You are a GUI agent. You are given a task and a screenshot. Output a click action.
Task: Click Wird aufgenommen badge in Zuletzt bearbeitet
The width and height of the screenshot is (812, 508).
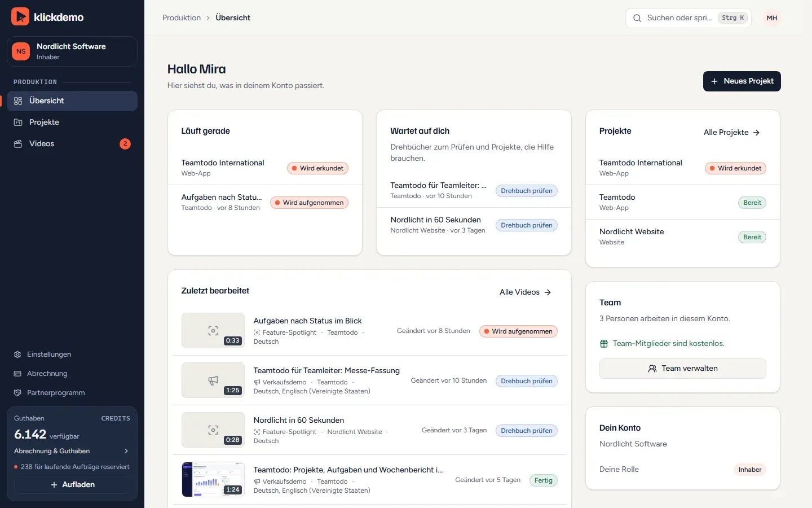coord(518,331)
